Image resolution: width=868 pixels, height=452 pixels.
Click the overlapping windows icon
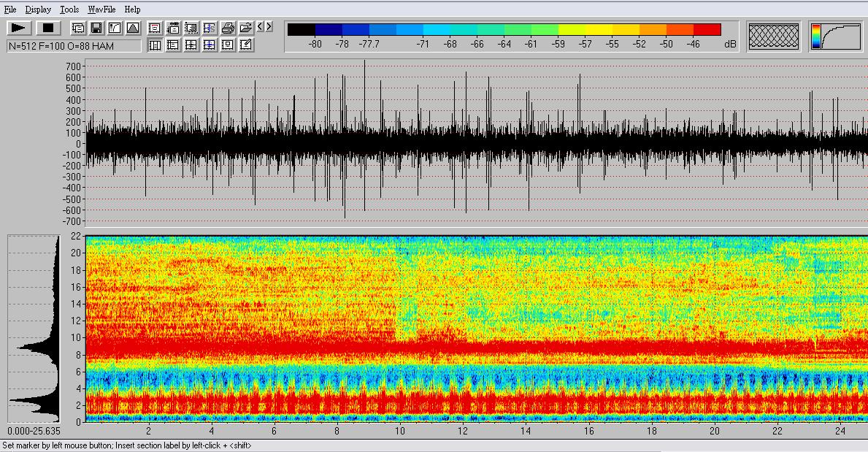78,28
